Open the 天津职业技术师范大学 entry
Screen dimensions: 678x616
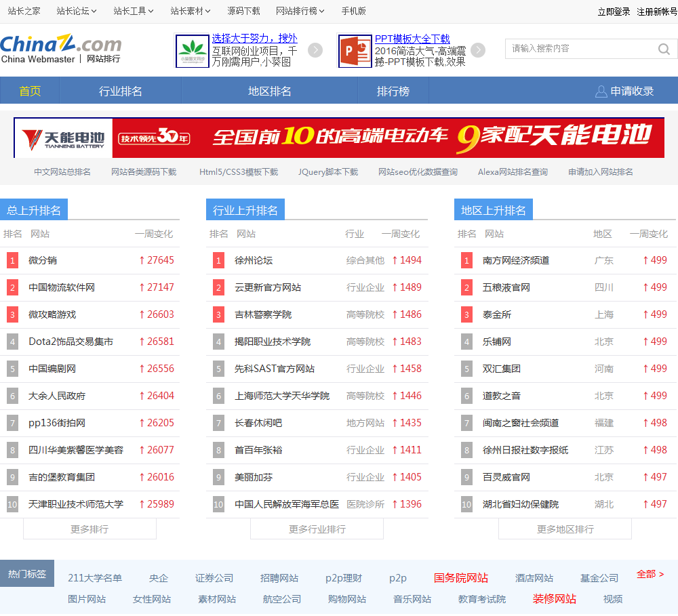[76, 504]
